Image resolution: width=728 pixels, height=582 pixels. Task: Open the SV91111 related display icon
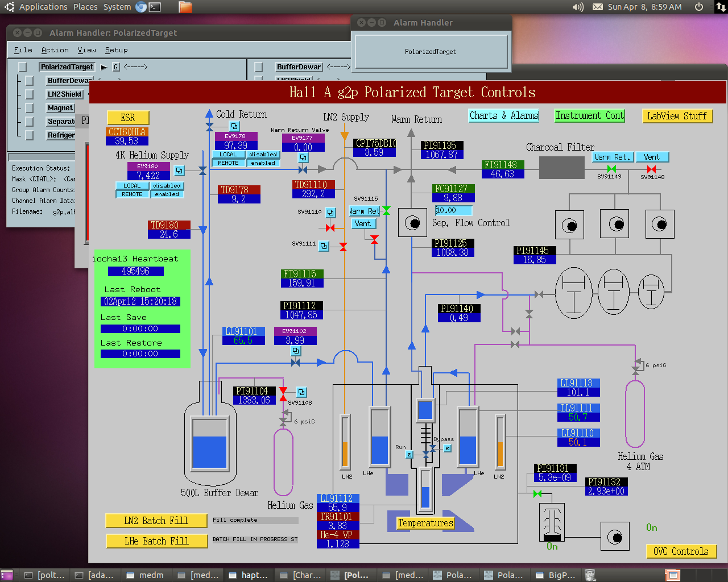point(324,246)
